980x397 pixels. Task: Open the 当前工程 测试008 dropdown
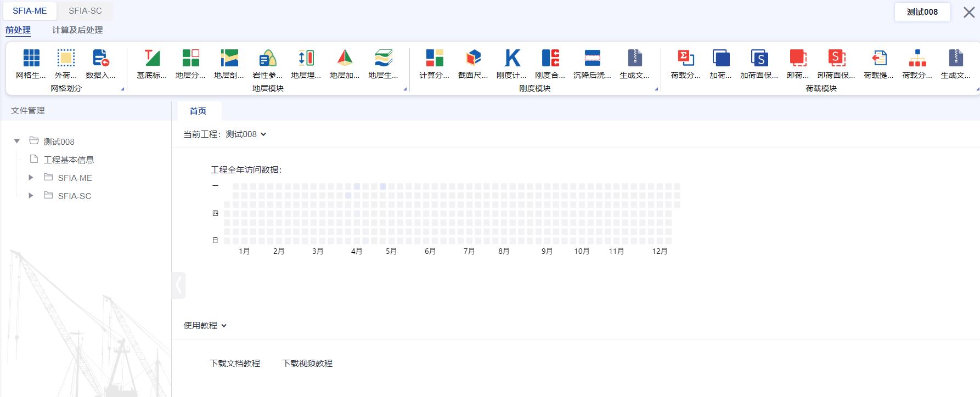[263, 134]
